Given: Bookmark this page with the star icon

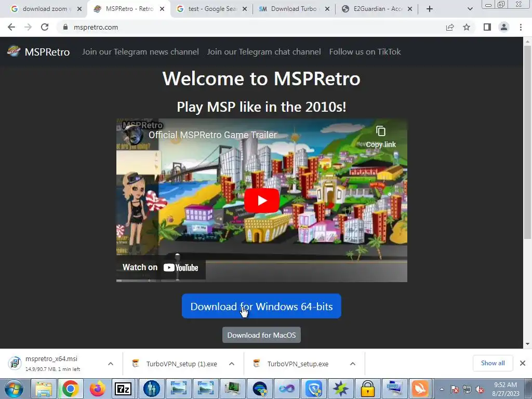Looking at the screenshot, I should pos(467,27).
